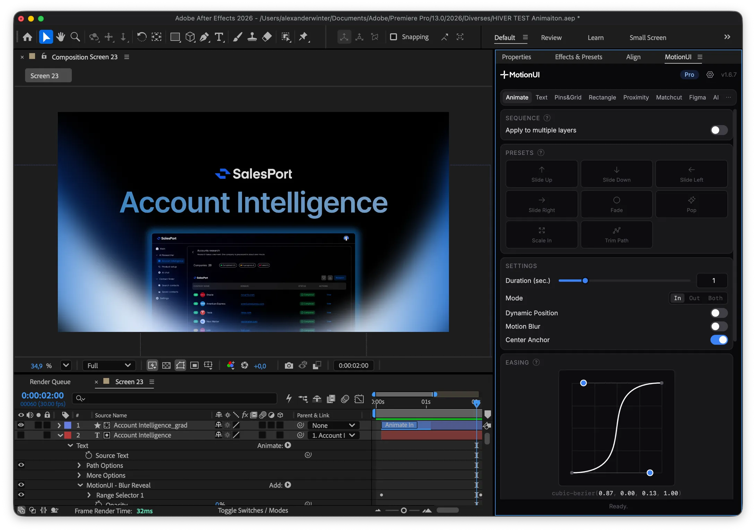
Task: Select the Brush tool
Action: point(237,37)
